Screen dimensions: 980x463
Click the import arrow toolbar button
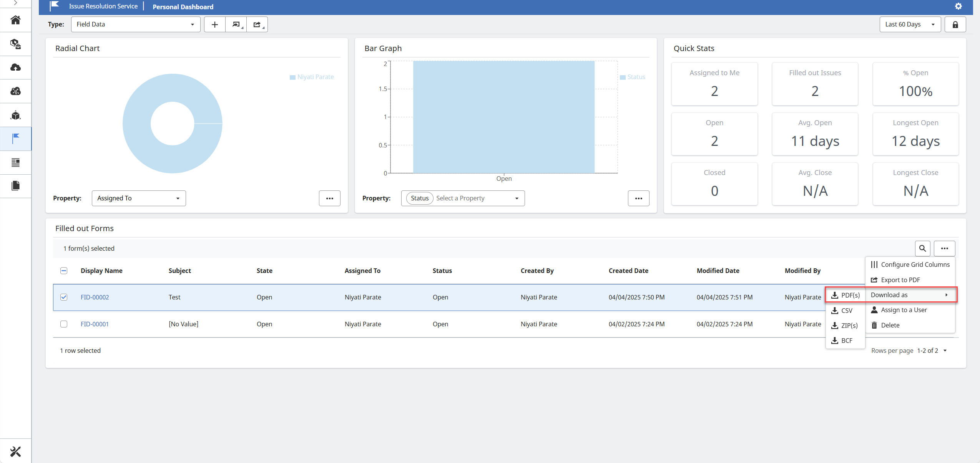point(236,24)
